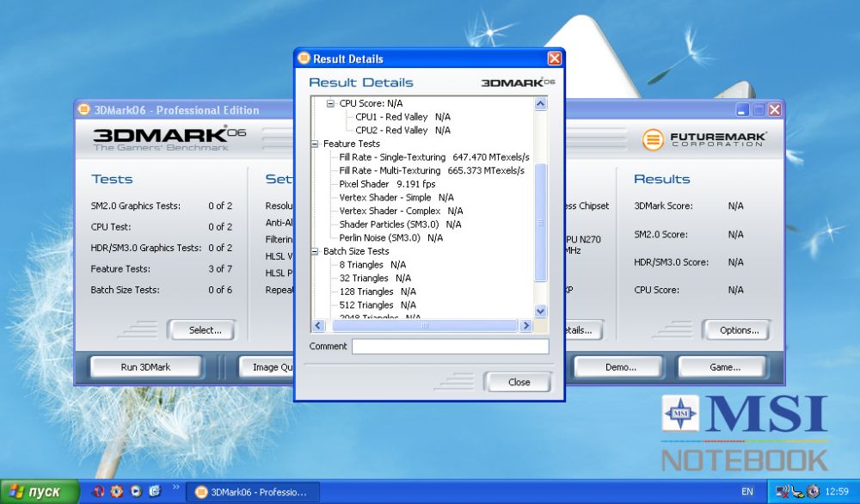The image size is (860, 504).
Task: Click the disconnected wireless network tray icon
Action: click(783, 491)
